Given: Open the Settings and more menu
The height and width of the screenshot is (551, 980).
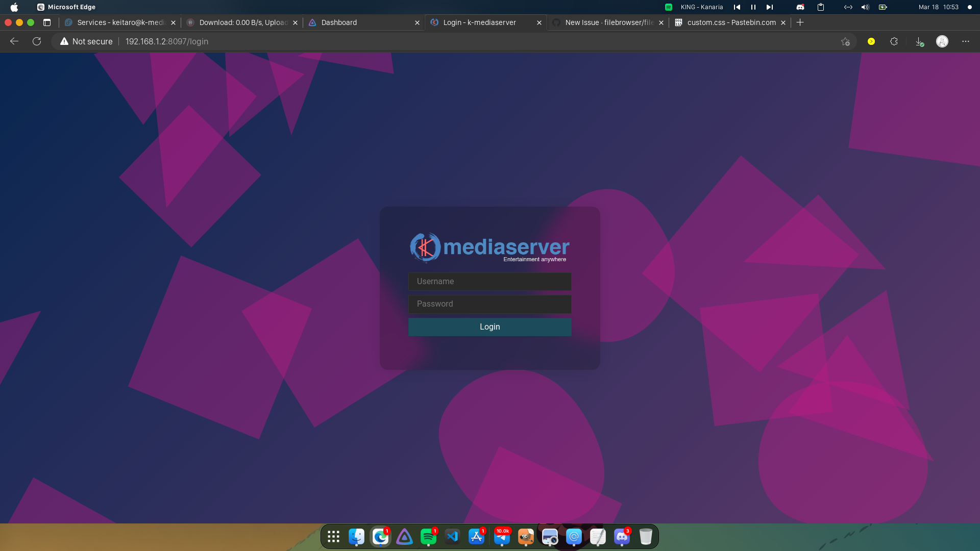Looking at the screenshot, I should (966, 41).
